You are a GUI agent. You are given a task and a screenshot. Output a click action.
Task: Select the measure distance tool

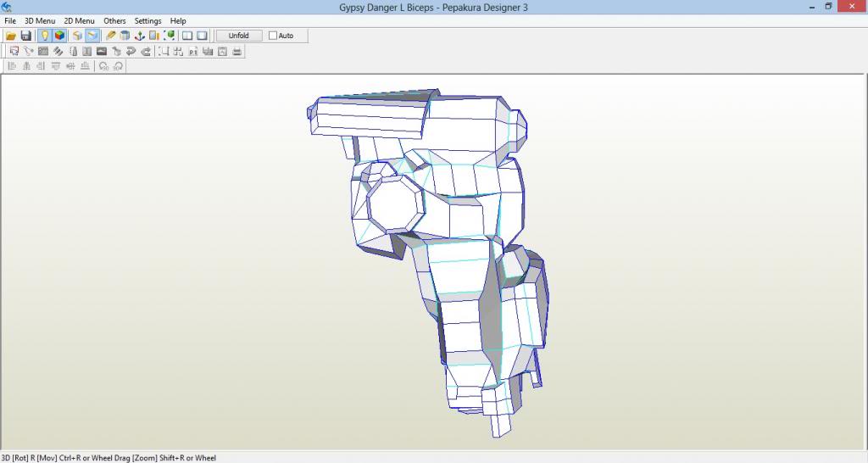click(116, 52)
